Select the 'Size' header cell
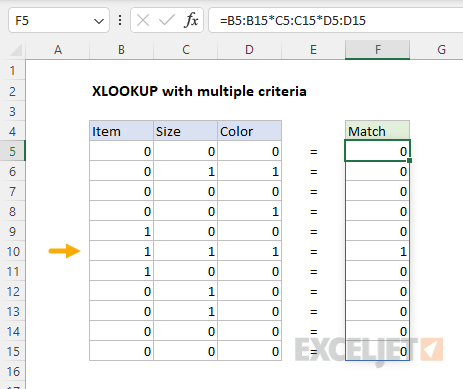 185,131
